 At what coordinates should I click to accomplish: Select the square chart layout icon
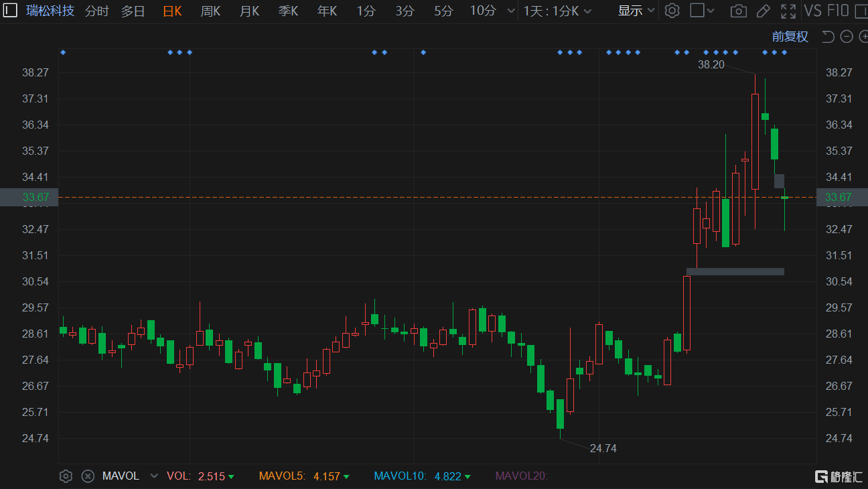click(697, 11)
